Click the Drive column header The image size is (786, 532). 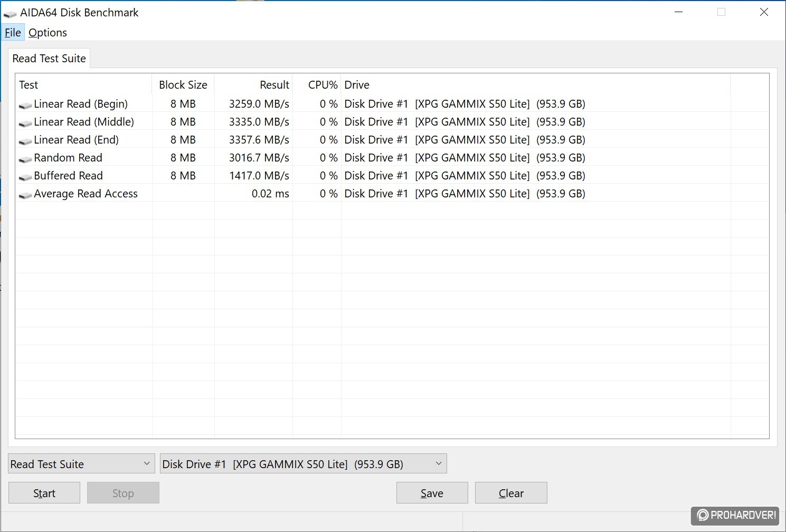pyautogui.click(x=536, y=84)
